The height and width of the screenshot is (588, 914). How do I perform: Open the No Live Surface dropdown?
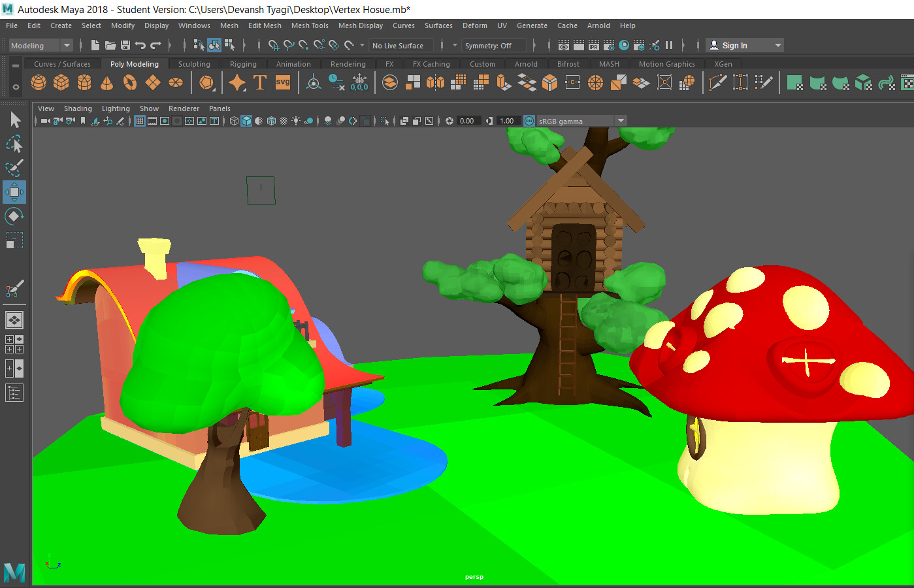(400, 45)
